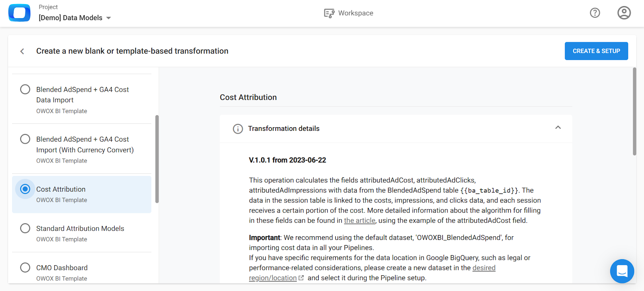Select the Cost Attribution radio button

pyautogui.click(x=25, y=189)
